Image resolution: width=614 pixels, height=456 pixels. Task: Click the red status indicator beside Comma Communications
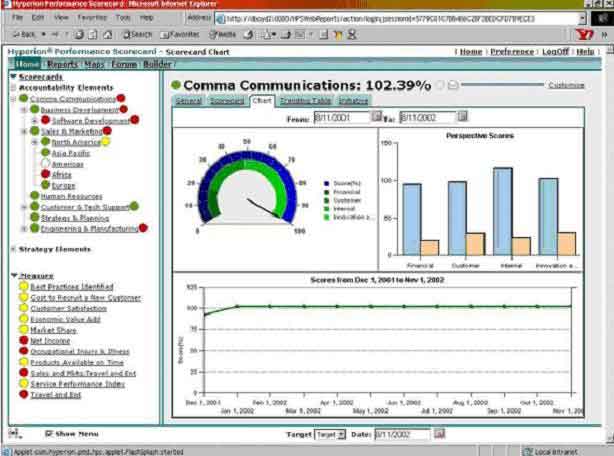coord(121,99)
